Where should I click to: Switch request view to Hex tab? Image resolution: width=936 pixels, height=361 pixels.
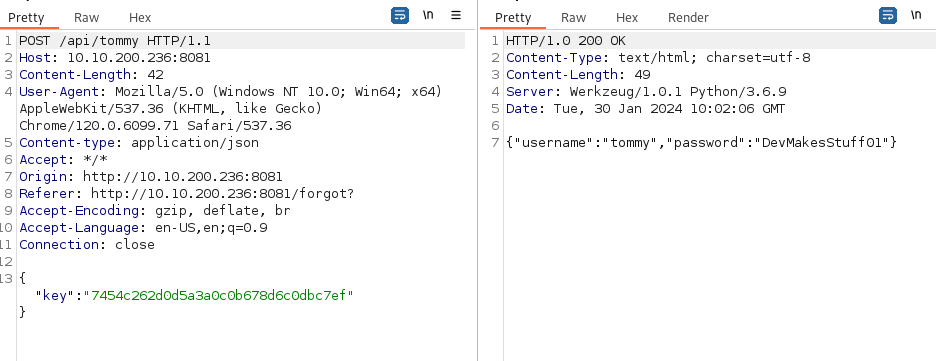click(140, 18)
